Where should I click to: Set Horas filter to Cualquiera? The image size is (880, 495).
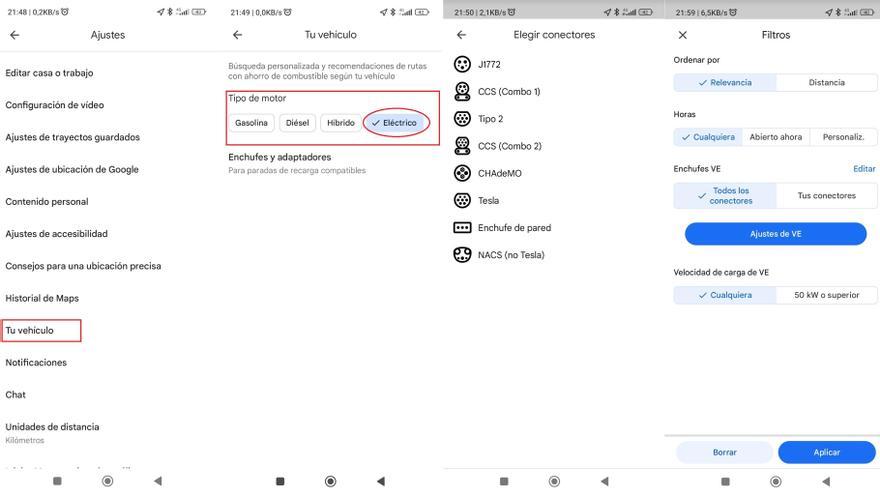point(708,137)
